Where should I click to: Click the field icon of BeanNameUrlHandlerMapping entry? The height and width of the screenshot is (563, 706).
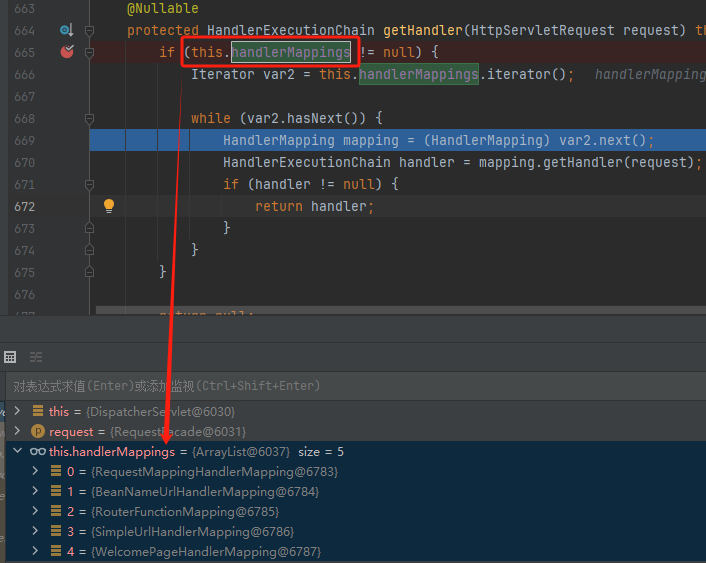(56, 491)
